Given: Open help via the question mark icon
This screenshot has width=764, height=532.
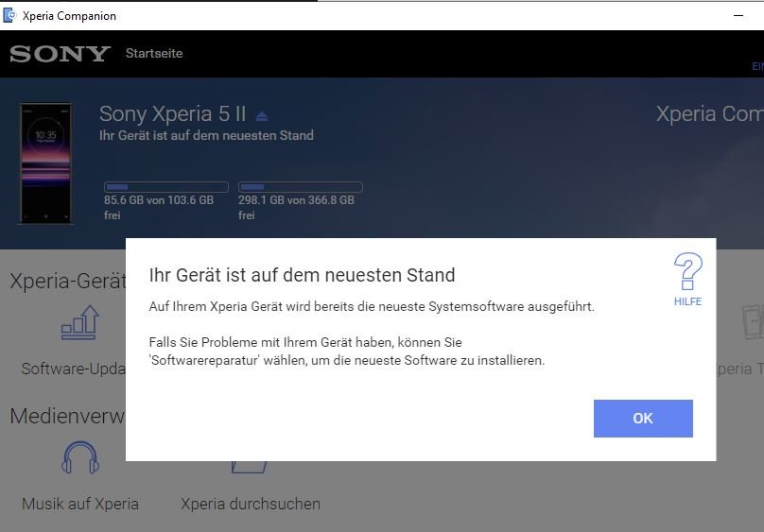Looking at the screenshot, I should [687, 272].
